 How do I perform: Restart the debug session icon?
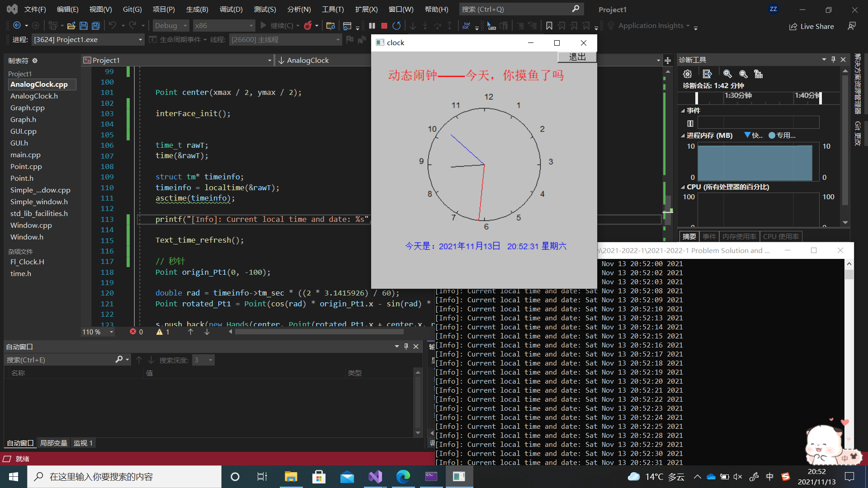(396, 26)
